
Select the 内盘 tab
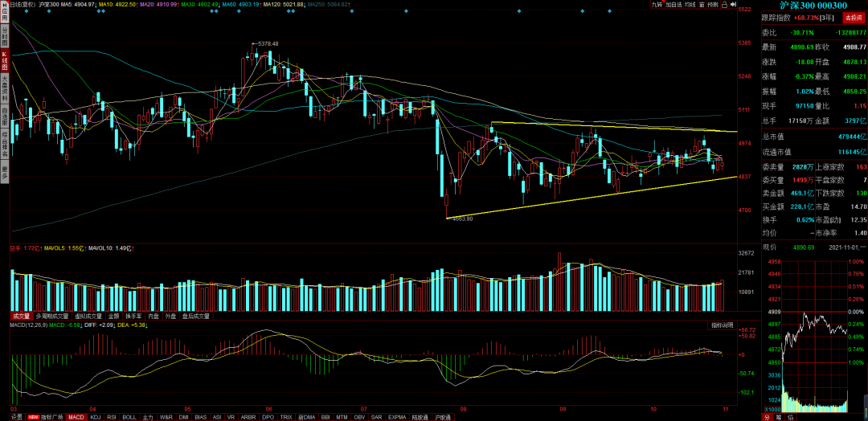point(153,317)
